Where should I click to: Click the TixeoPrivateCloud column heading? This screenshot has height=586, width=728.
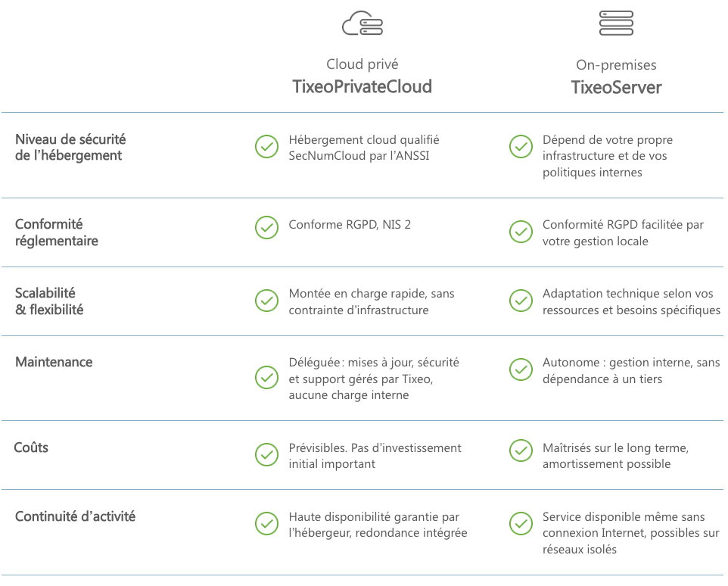coord(362,87)
